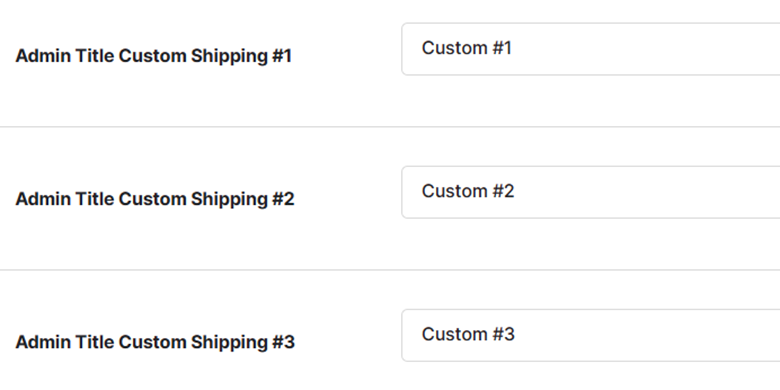Focus the Admin Title Custom Shipping #1 field
The height and width of the screenshot is (390, 780).
tap(590, 49)
